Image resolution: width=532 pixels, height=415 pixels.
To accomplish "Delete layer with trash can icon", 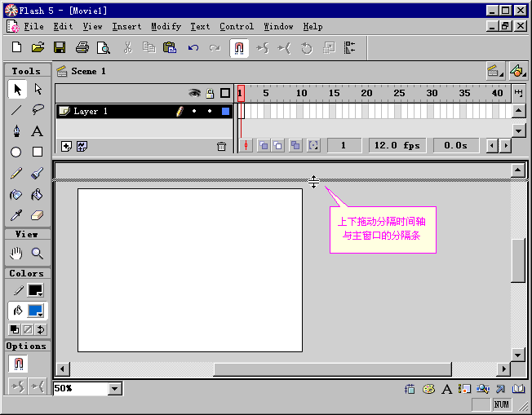I will (x=221, y=147).
